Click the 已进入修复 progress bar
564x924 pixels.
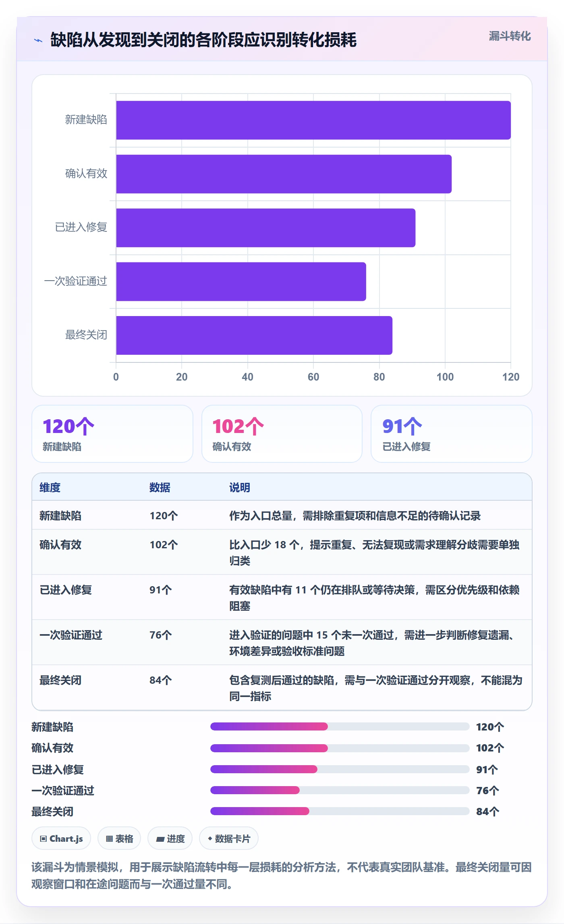[340, 769]
